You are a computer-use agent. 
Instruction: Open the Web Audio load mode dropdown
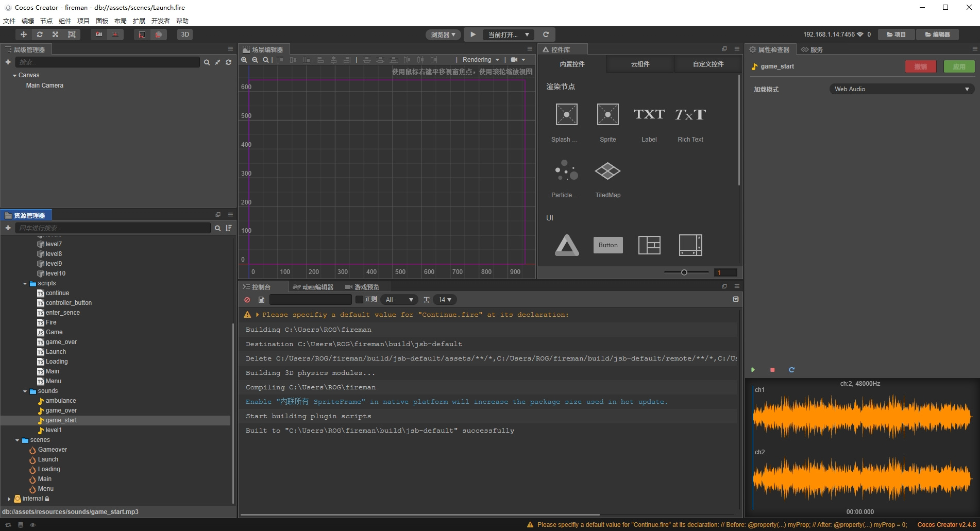click(902, 89)
